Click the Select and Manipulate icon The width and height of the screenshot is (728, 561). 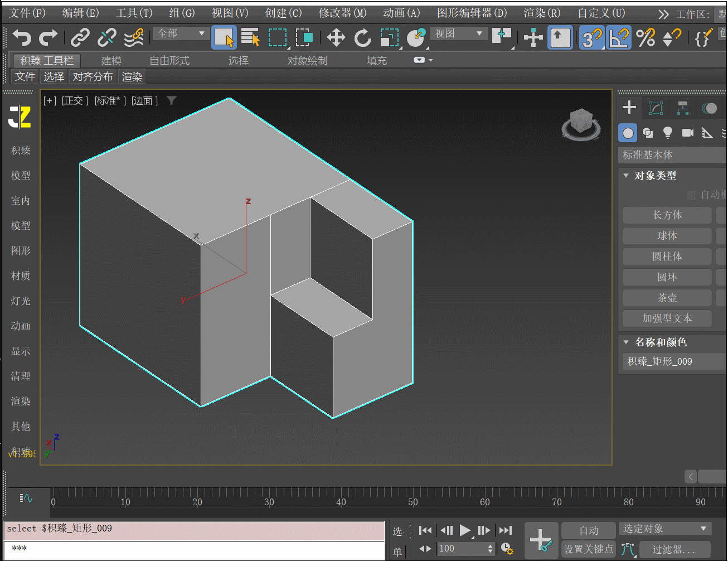pyautogui.click(x=533, y=38)
